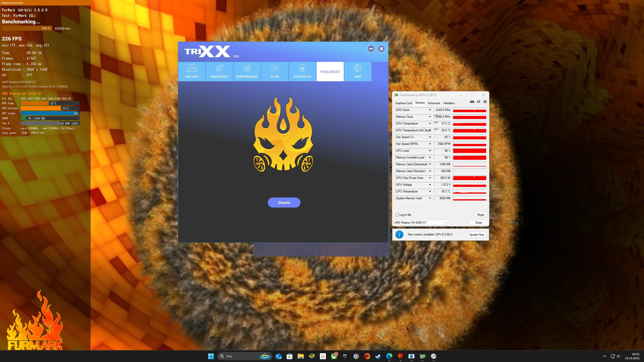The width and height of the screenshot is (644, 362).
Task: Open the PERFORMANCE target section
Action: pos(247,71)
